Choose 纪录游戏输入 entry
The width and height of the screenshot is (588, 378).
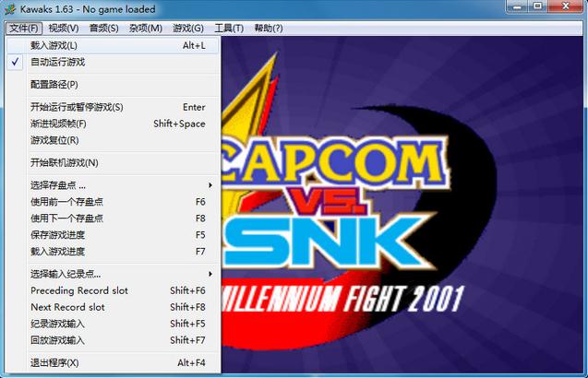click(x=113, y=324)
